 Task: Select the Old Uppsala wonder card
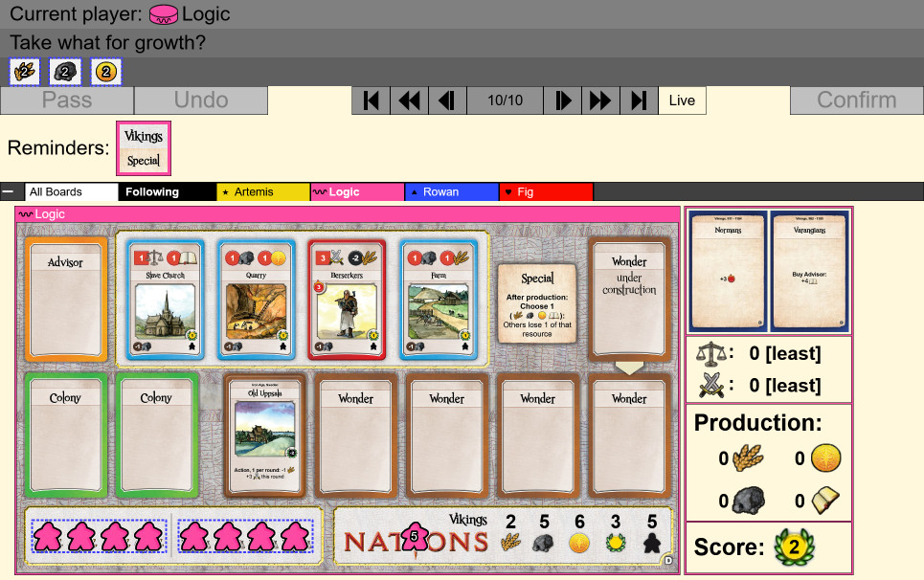(x=264, y=435)
